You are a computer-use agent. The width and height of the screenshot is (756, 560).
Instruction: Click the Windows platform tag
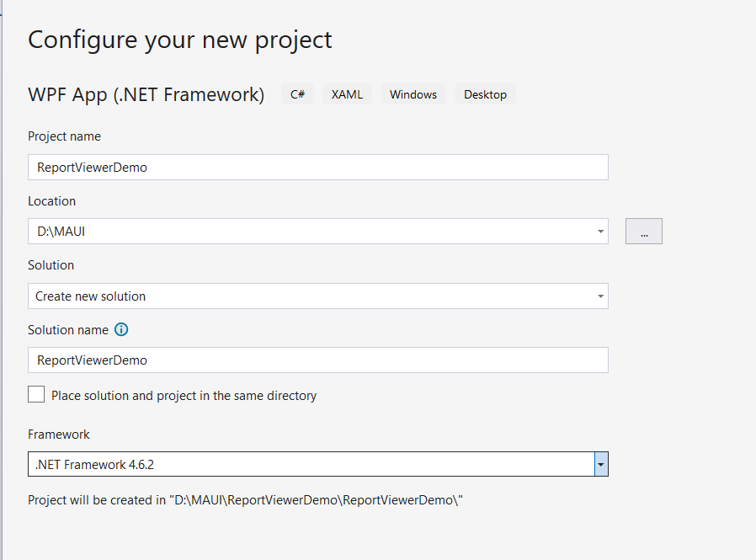pyautogui.click(x=413, y=94)
